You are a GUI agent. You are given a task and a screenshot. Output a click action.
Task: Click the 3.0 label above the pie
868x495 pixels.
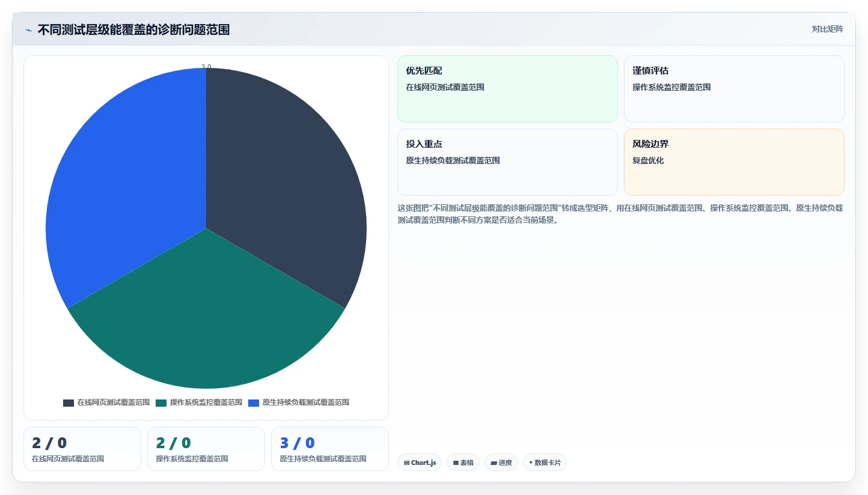click(206, 67)
